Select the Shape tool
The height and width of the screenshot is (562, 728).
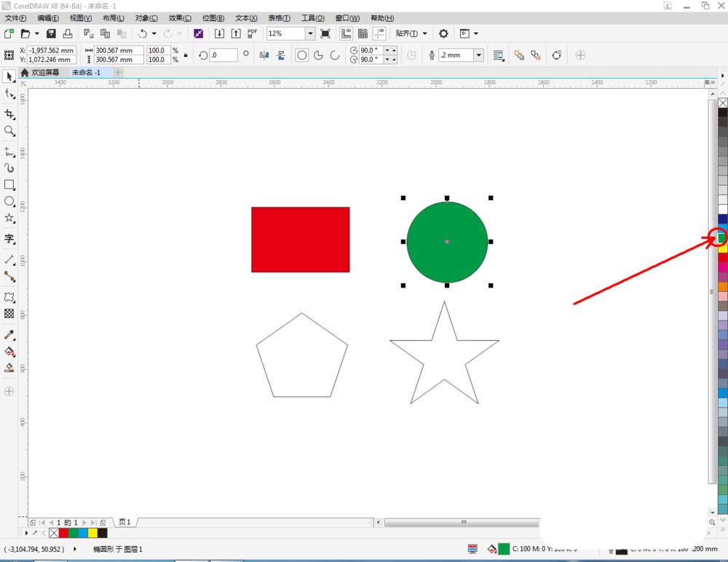(x=9, y=94)
